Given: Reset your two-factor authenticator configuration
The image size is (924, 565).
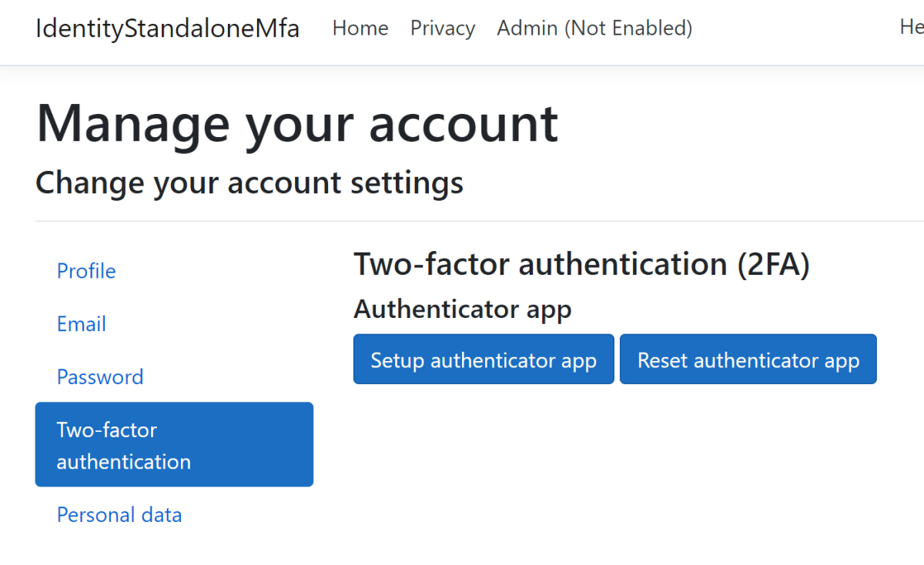Looking at the screenshot, I should [x=748, y=359].
